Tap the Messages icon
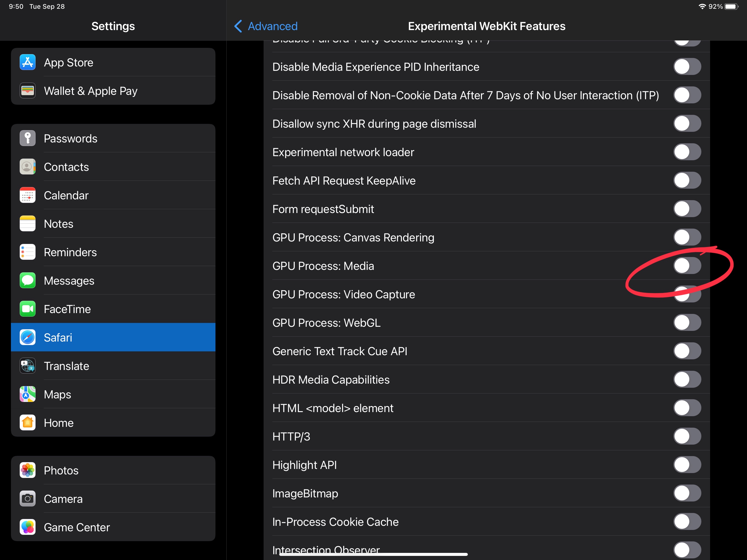This screenshot has height=560, width=747. (x=27, y=281)
